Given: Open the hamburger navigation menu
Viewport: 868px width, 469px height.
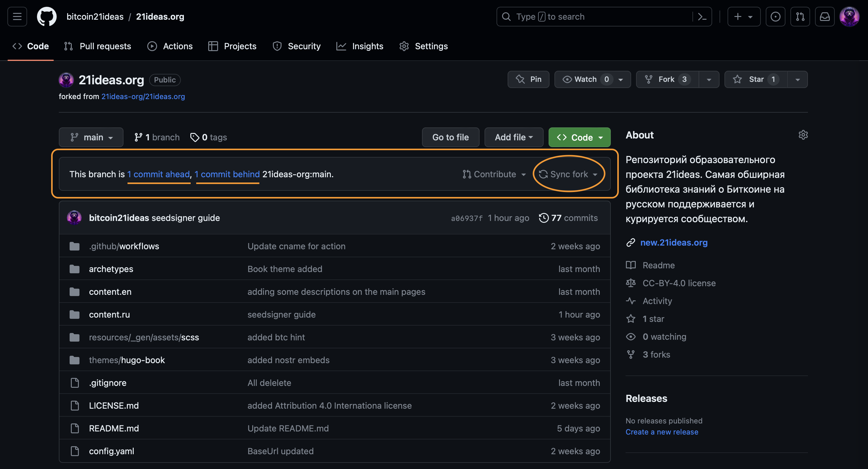Looking at the screenshot, I should pos(17,17).
